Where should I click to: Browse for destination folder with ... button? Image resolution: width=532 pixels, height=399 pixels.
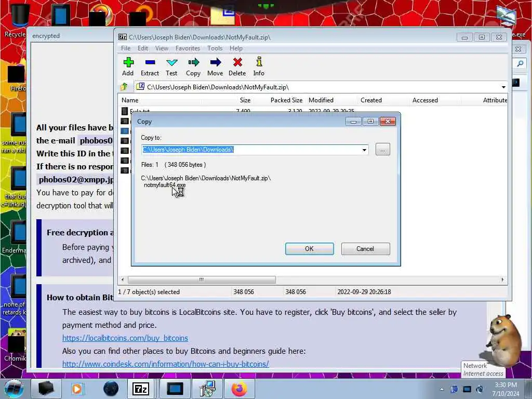pos(383,149)
